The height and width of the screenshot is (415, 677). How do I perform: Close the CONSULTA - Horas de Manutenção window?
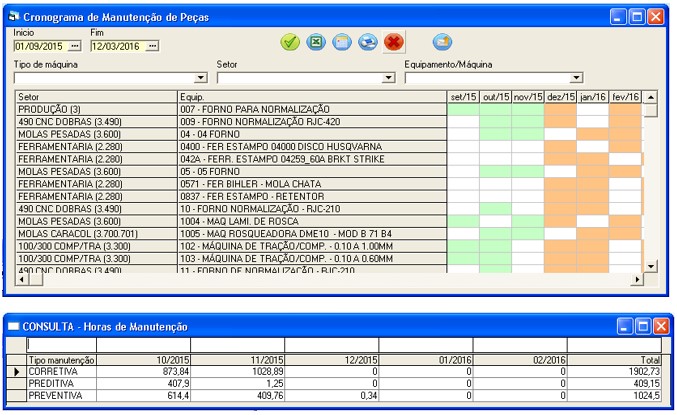coord(661,326)
